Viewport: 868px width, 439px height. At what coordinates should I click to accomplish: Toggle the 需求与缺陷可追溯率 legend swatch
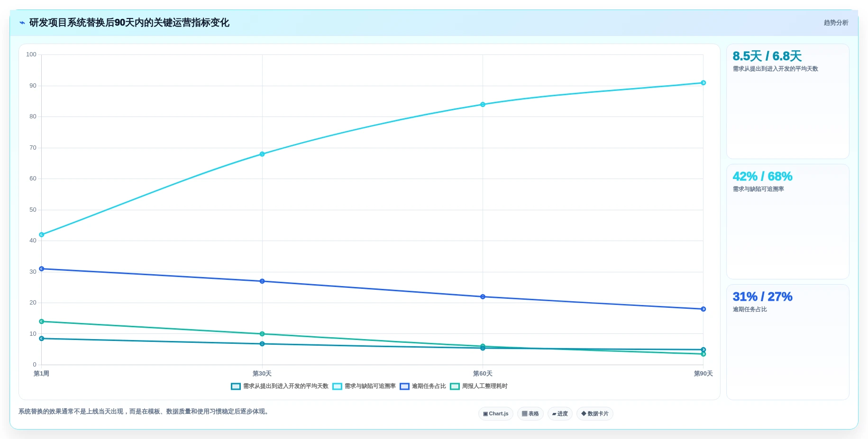pyautogui.click(x=337, y=386)
